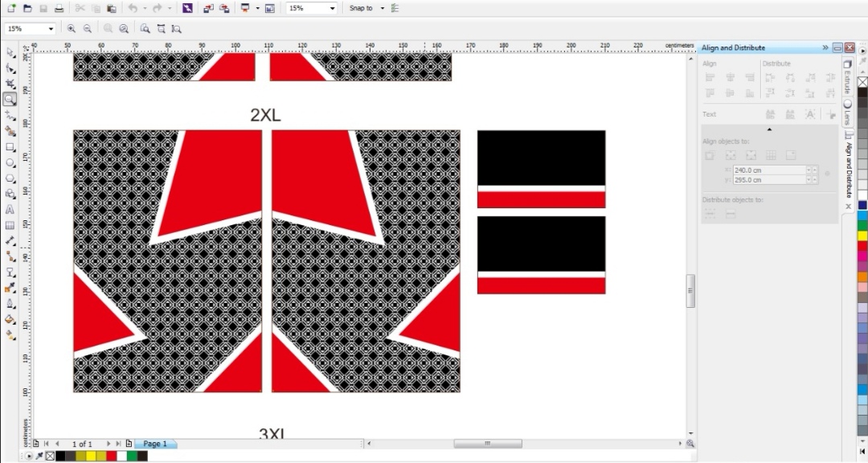Select the Page 1 tab

tap(155, 444)
